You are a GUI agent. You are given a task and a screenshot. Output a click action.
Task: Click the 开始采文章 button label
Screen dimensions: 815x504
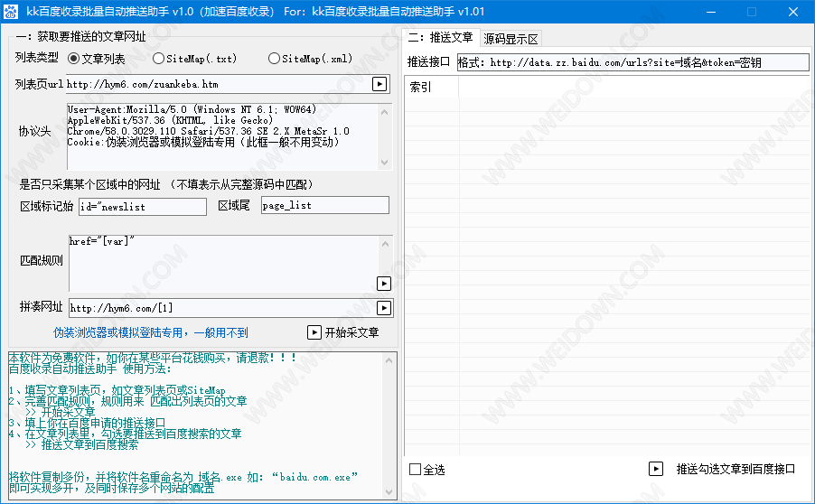coord(351,332)
